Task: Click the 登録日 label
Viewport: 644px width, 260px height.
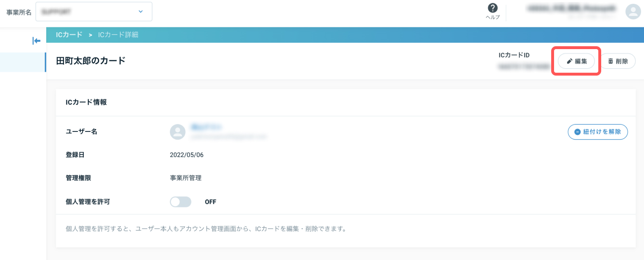Action: pyautogui.click(x=75, y=155)
